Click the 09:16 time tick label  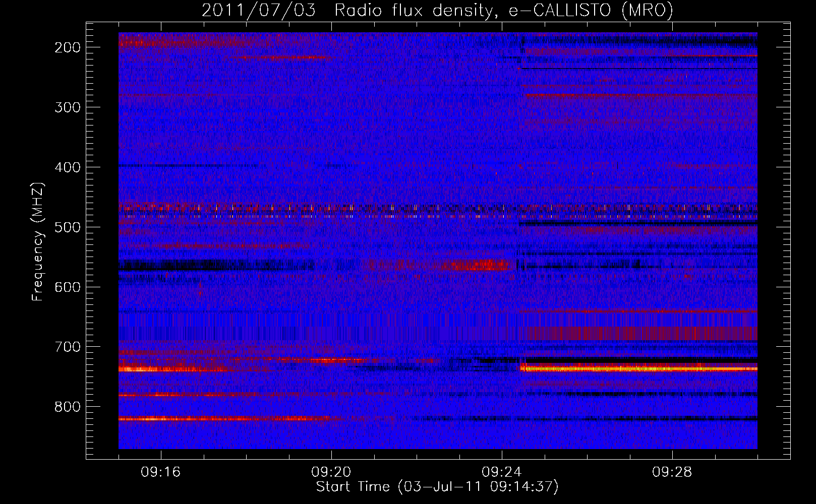tap(161, 472)
